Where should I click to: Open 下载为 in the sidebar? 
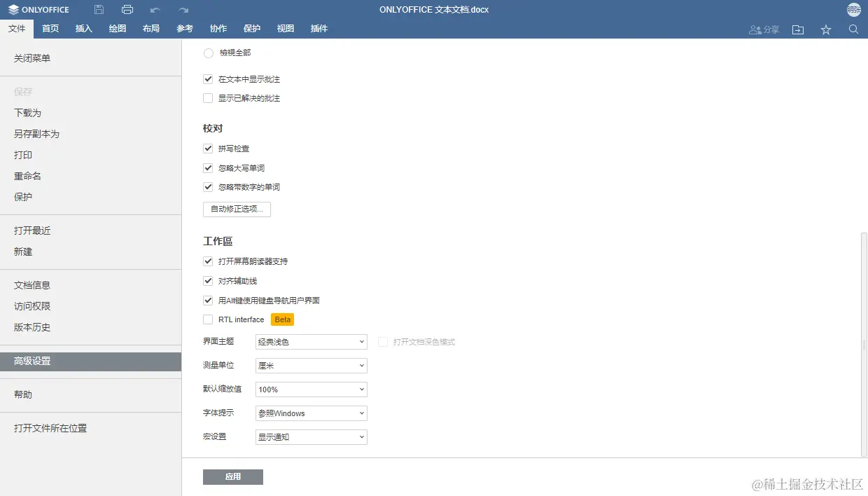(x=91, y=113)
